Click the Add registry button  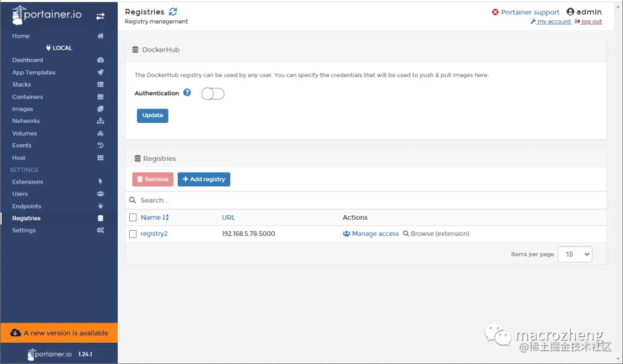point(204,179)
